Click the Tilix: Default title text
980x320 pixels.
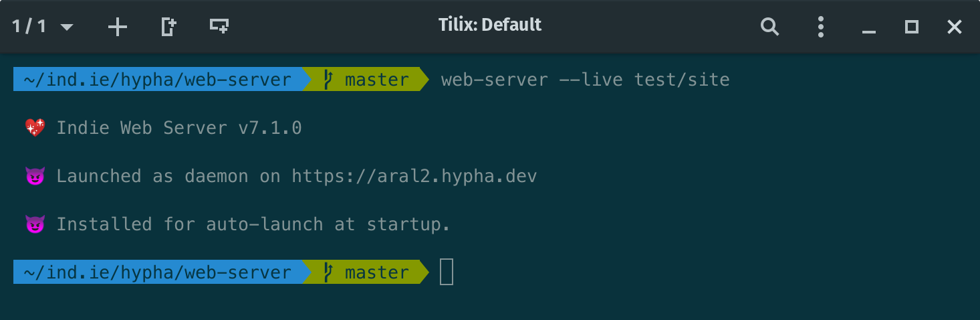click(x=490, y=25)
